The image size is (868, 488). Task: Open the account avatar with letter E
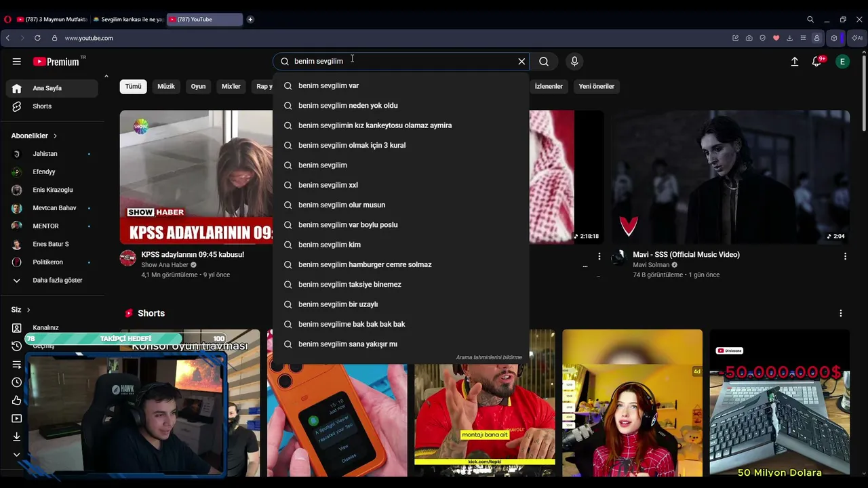pos(842,62)
